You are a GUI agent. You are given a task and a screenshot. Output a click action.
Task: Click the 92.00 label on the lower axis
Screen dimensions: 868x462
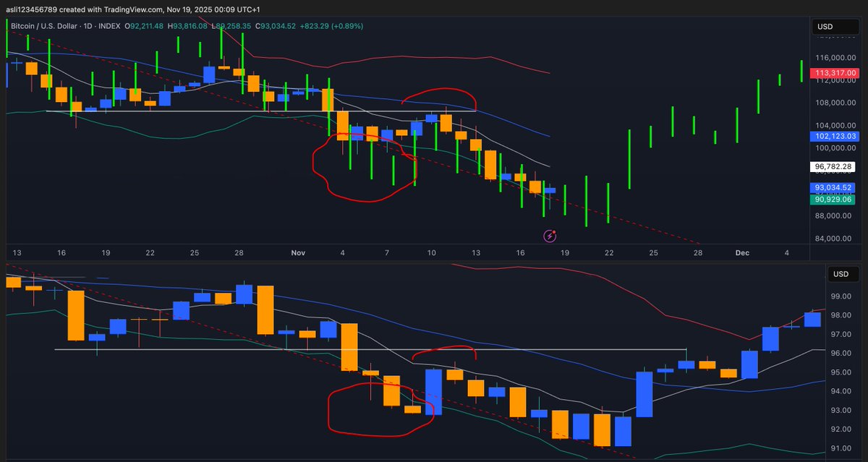(841, 429)
